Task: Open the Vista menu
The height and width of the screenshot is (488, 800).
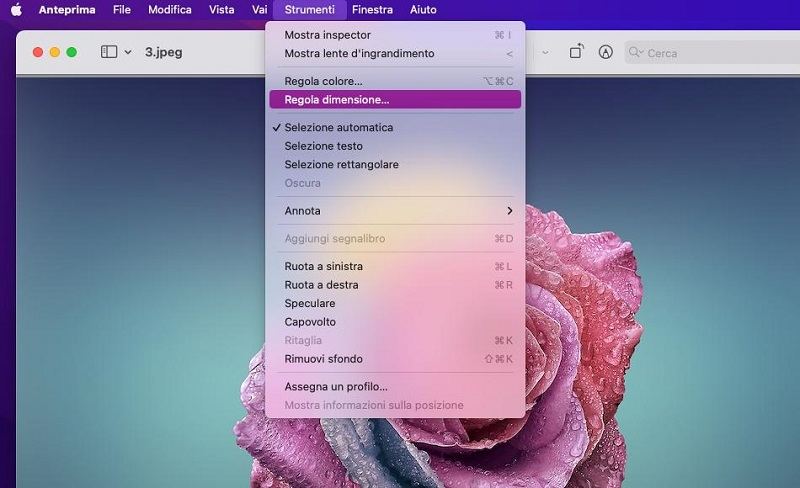Action: (x=221, y=10)
